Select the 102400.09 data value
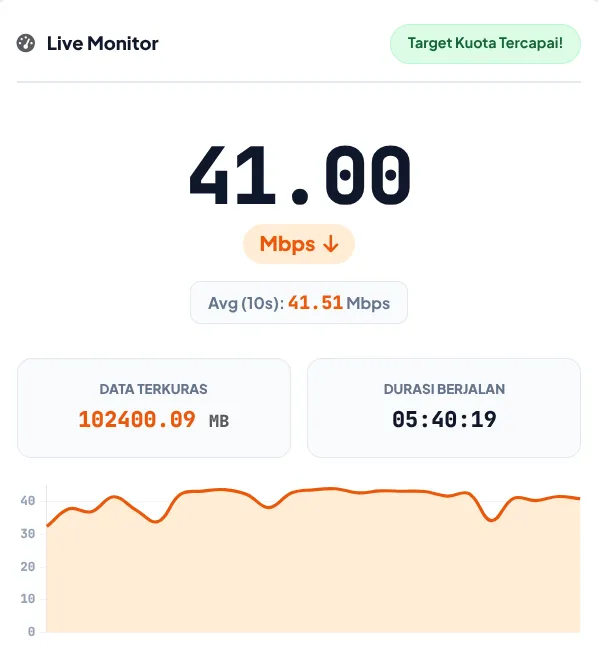Viewport: 598px width, 649px height. pos(137,419)
